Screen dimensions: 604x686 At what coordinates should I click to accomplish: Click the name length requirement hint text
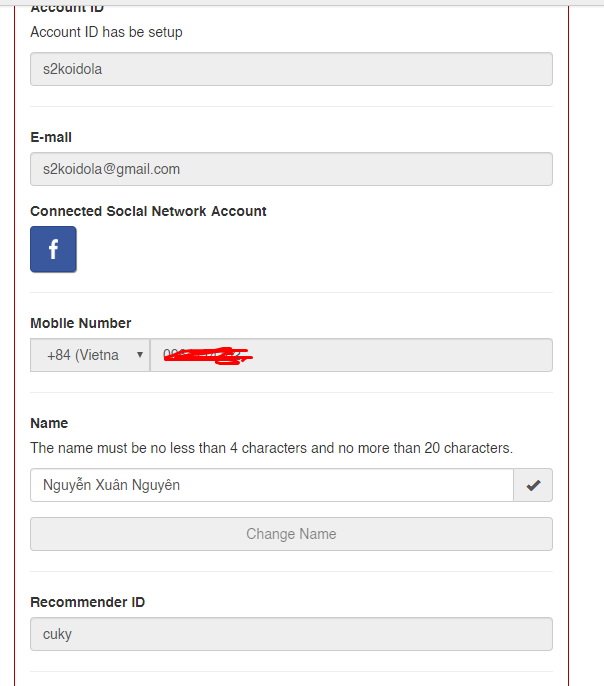click(x=271, y=448)
